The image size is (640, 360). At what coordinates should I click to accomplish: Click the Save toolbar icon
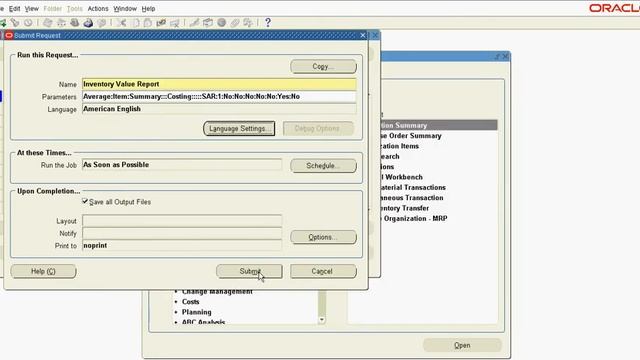48,23
